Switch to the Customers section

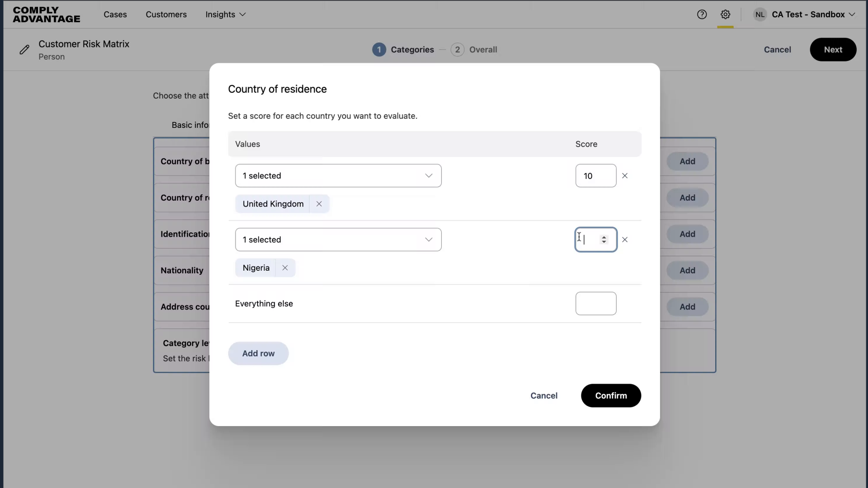166,14
